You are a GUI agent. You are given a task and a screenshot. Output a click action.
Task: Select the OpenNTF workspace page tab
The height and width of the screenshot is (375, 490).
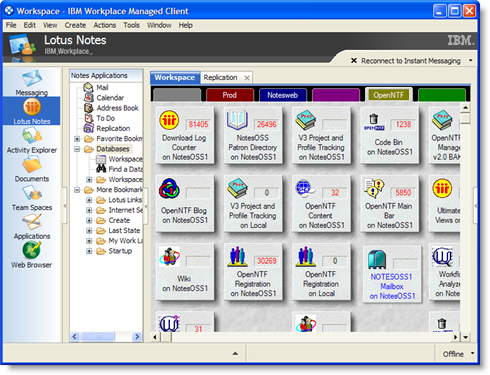pos(389,95)
